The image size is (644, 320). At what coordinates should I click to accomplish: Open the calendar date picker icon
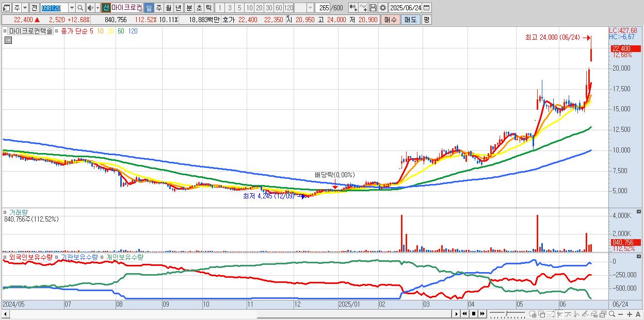click(x=427, y=8)
